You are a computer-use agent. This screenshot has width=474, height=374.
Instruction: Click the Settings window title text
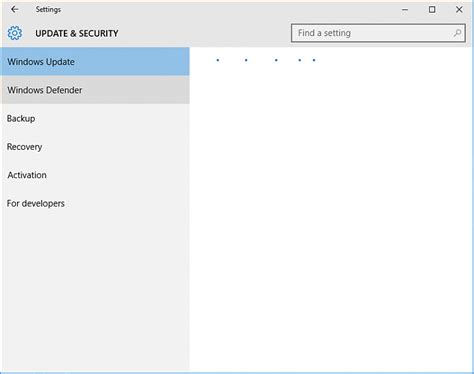(48, 10)
